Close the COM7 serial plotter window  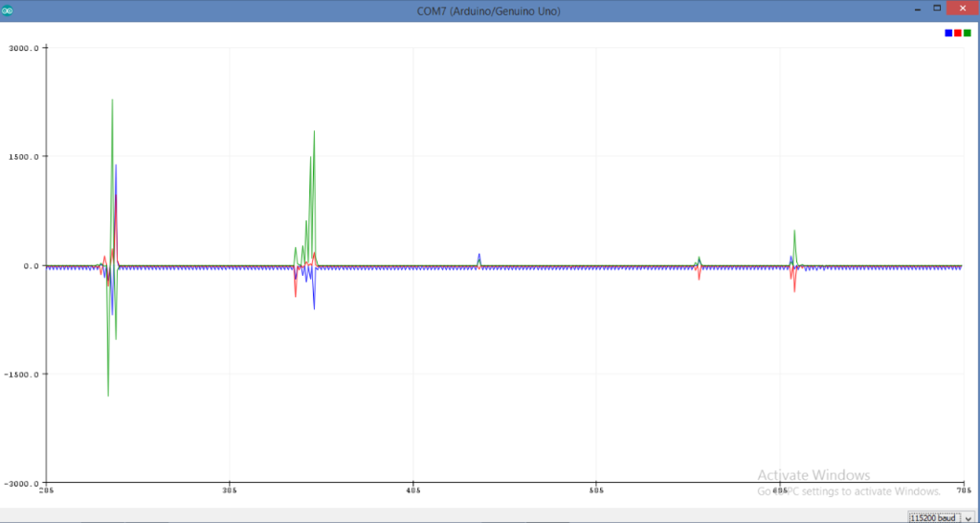tap(963, 8)
